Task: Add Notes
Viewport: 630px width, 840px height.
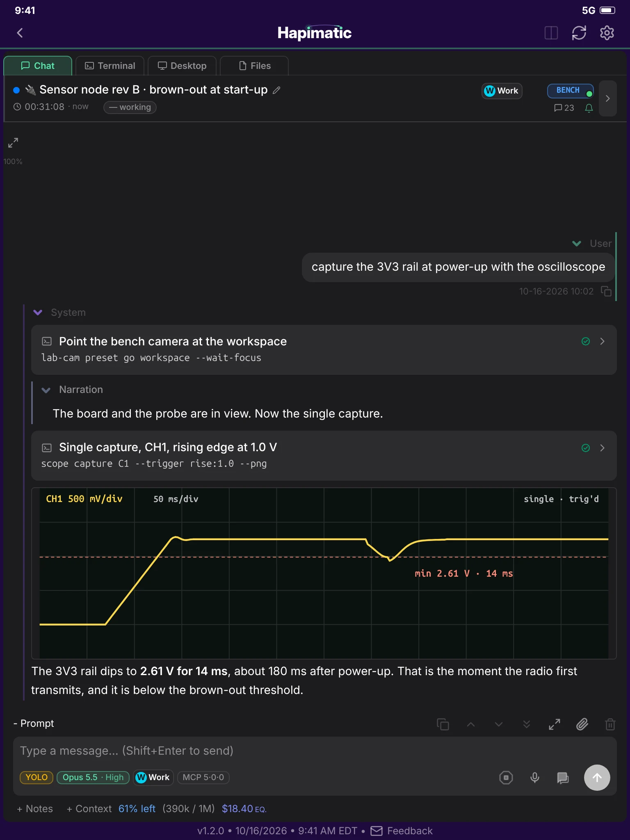Action: pyautogui.click(x=35, y=809)
